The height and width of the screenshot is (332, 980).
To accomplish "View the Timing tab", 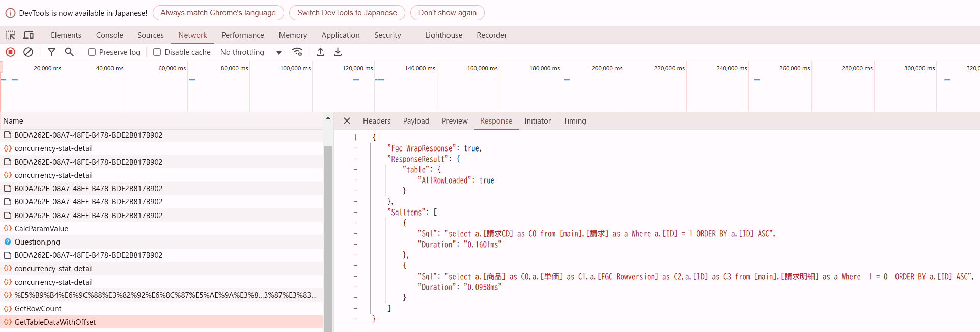I will click(575, 121).
